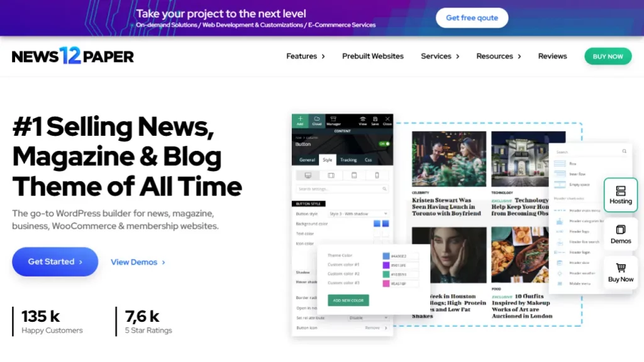Select the phone viewport icon
Image resolution: width=644 pixels, height=362 pixels.
coord(377,175)
